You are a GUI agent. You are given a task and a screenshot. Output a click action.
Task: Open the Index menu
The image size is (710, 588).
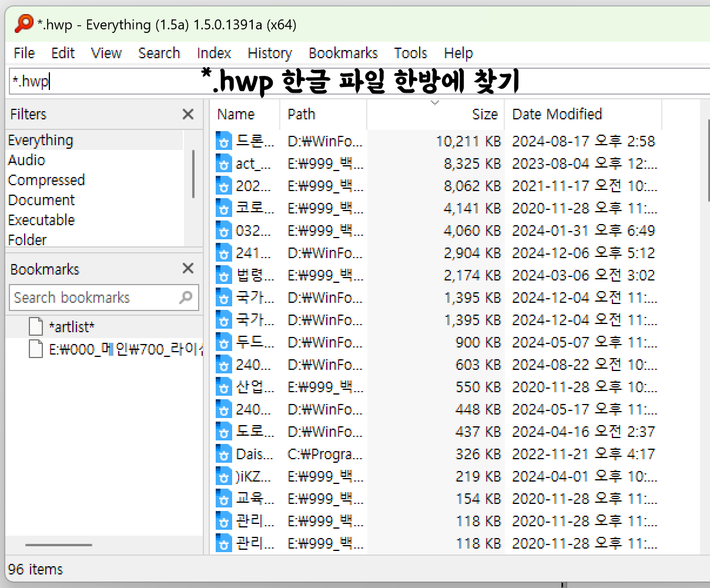(x=214, y=54)
